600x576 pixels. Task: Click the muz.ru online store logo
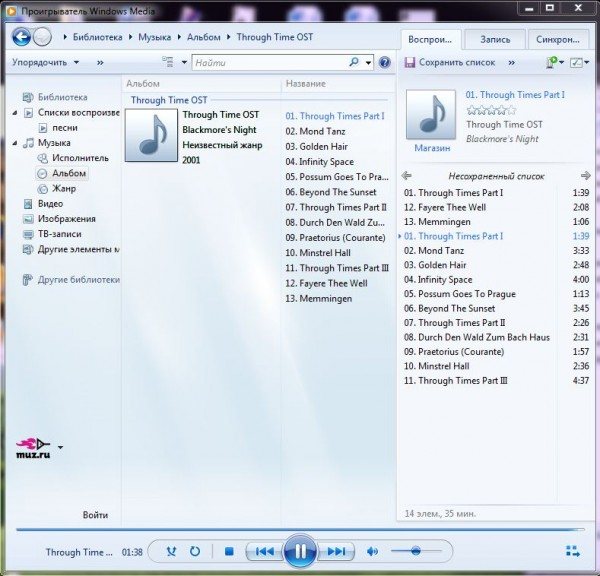[x=33, y=448]
